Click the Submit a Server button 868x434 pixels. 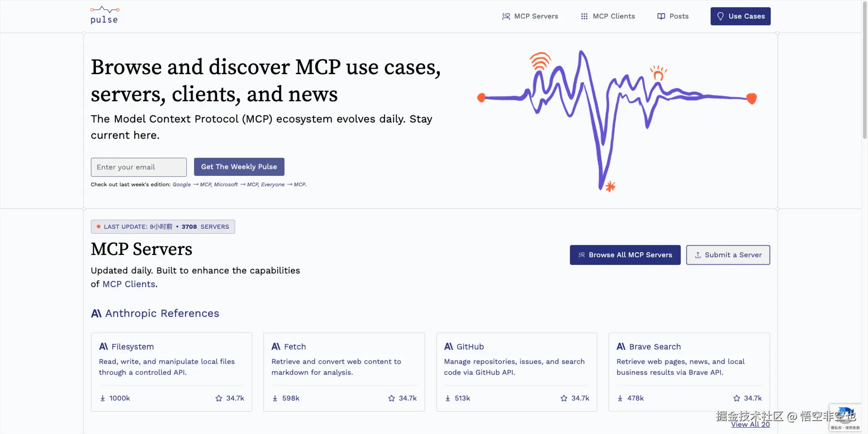[x=728, y=255]
